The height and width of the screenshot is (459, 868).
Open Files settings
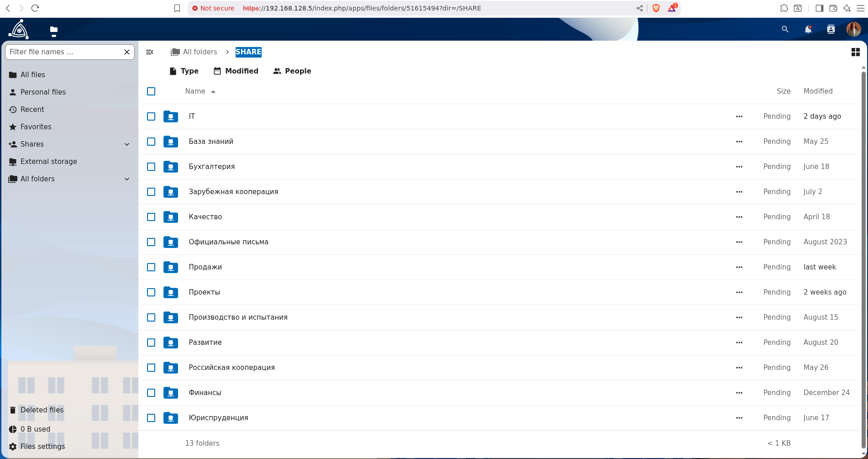42,447
